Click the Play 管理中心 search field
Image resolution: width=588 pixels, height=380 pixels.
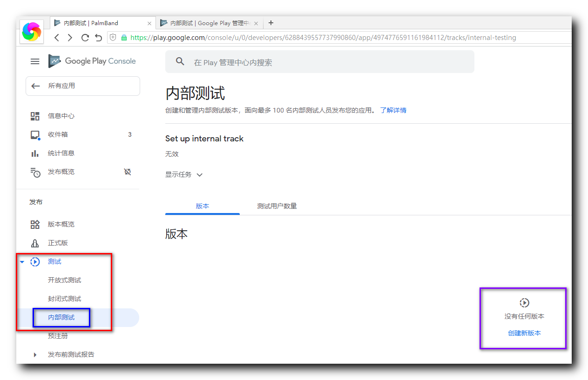320,61
